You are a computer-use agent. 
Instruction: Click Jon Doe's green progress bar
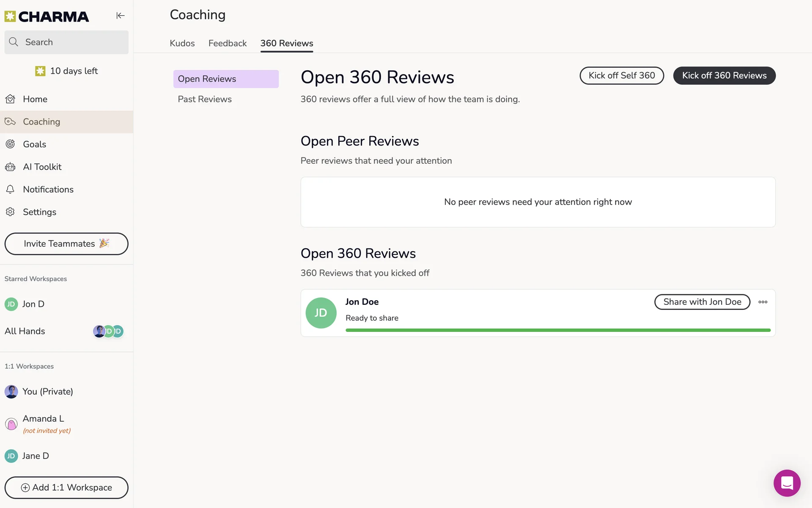pyautogui.click(x=557, y=330)
